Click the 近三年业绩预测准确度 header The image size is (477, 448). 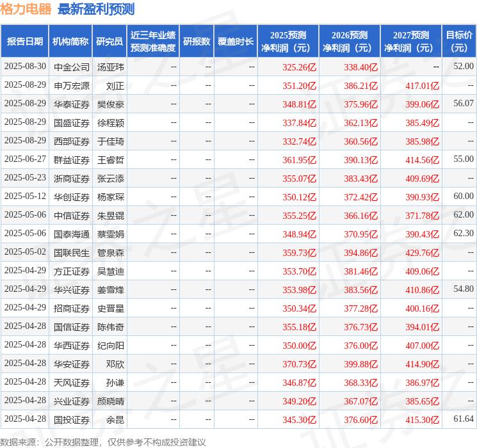tap(153, 41)
